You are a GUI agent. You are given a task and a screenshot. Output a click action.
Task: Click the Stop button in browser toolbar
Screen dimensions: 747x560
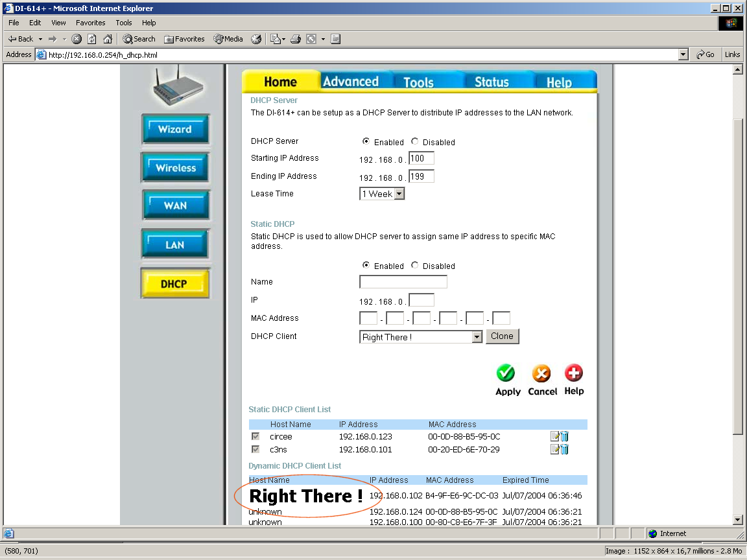pyautogui.click(x=77, y=39)
